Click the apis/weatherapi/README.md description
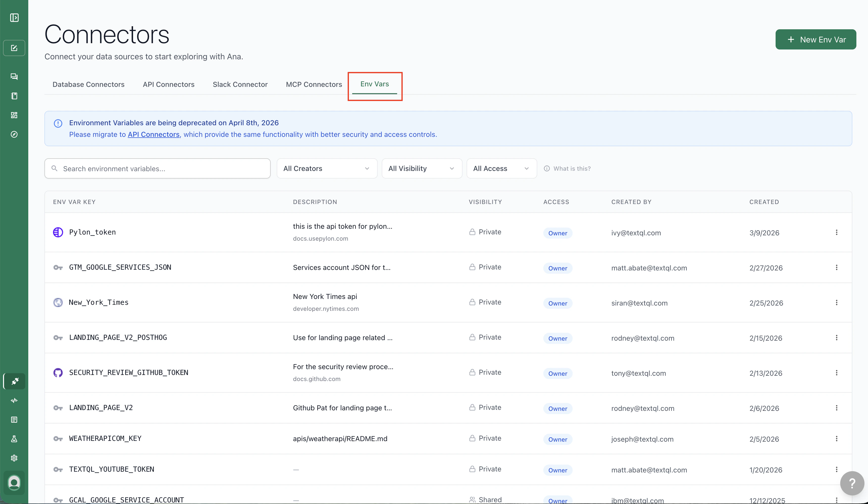The width and height of the screenshot is (868, 504). (340, 439)
